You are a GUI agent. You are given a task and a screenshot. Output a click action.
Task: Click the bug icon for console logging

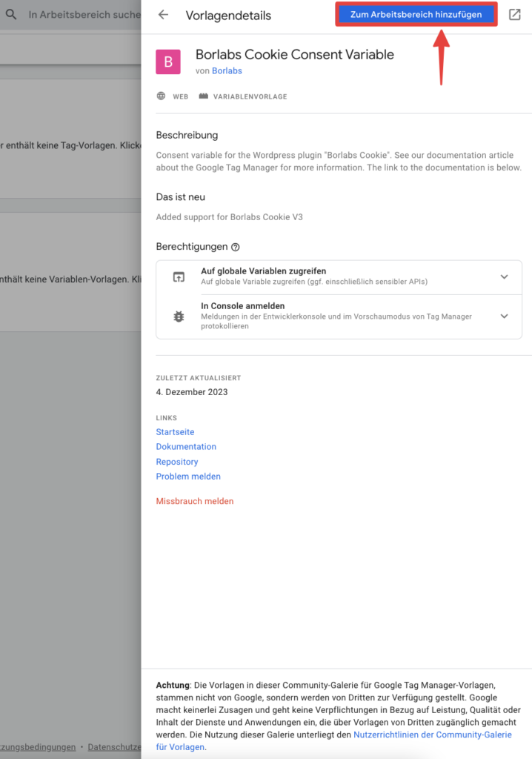179,316
